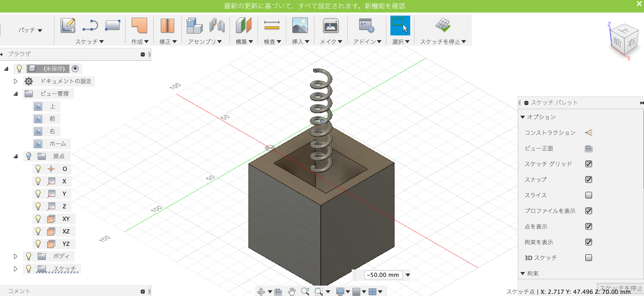Select the Line sketch tool icon

point(90,25)
